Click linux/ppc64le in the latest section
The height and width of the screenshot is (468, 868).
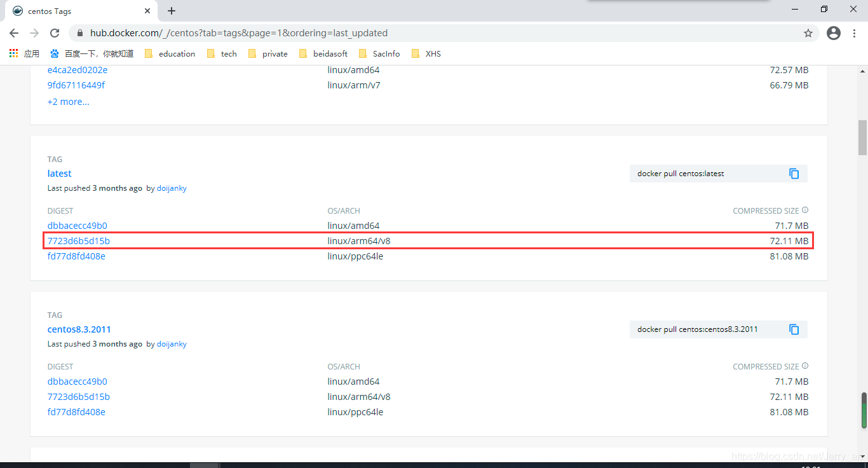point(355,256)
